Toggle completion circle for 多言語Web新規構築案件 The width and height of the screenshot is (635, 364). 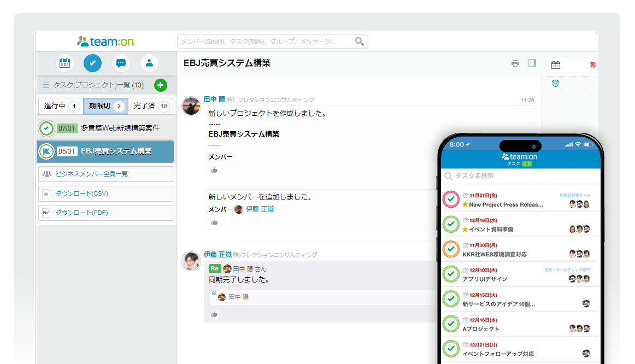(46, 128)
